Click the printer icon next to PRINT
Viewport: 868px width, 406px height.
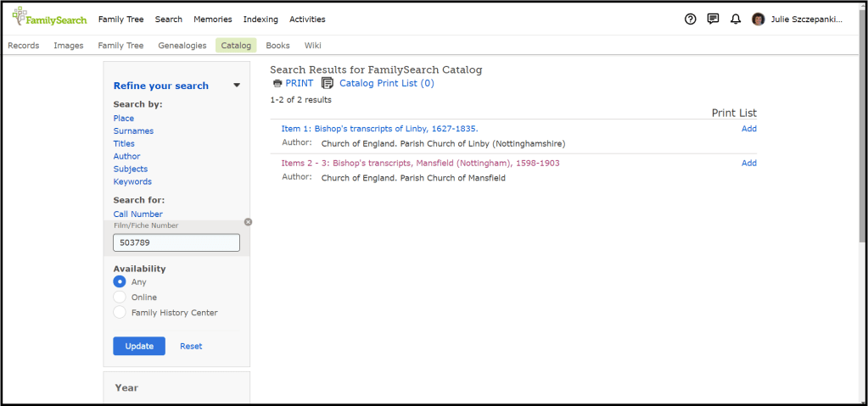(277, 83)
